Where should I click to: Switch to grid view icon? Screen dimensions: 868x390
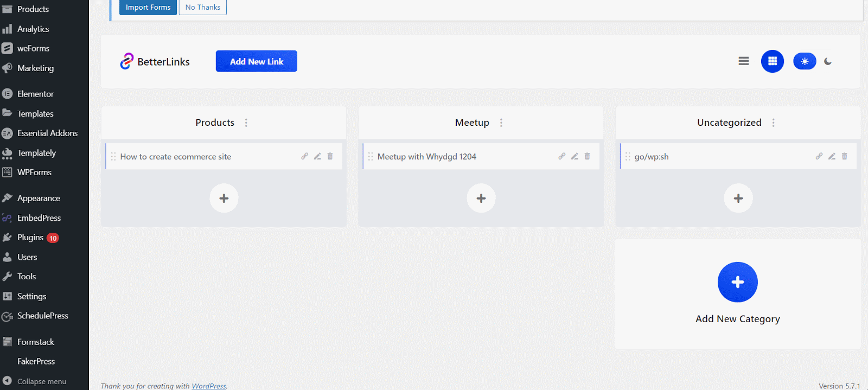tap(773, 61)
